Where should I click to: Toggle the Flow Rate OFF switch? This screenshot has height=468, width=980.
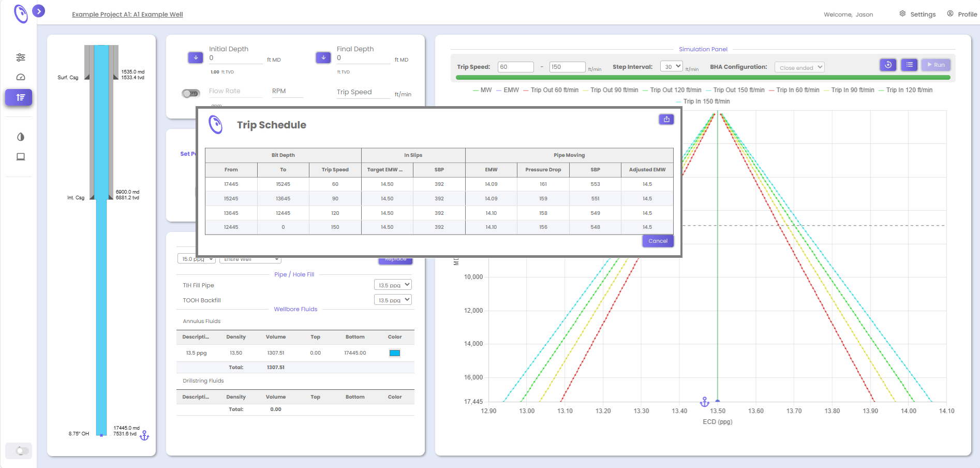190,94
